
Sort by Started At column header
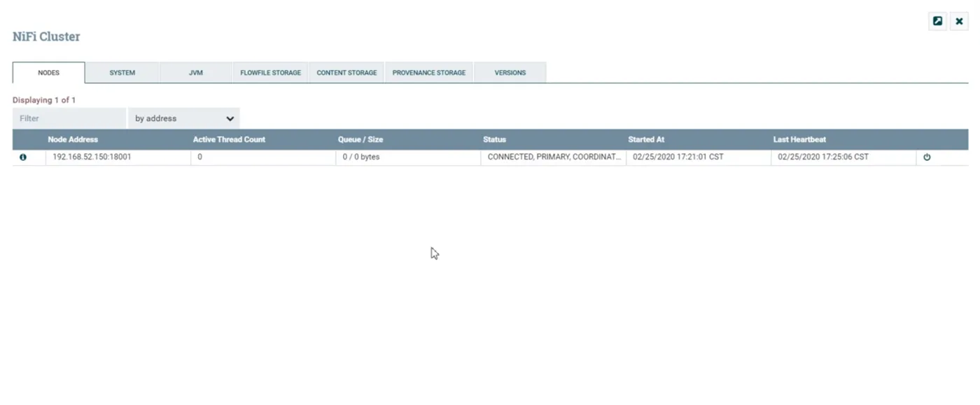(646, 139)
